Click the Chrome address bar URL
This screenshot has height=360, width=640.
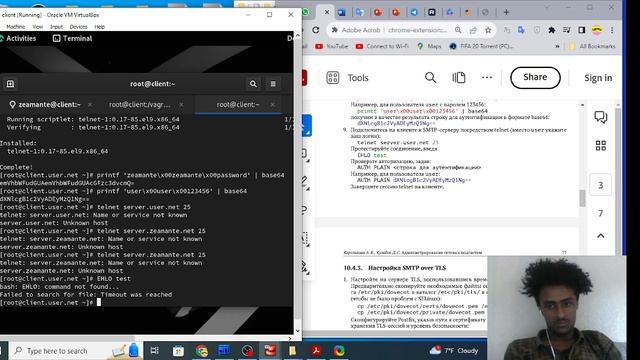418,30
